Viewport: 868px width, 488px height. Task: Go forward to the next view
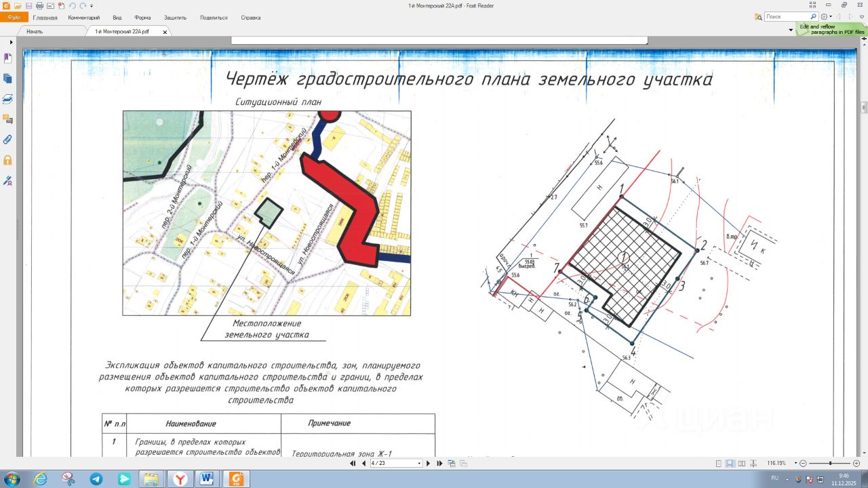click(x=464, y=464)
